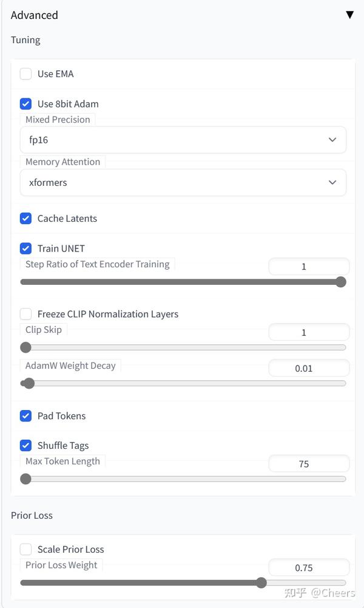This screenshot has width=364, height=608.
Task: Click the Max Token Length slider
Action: point(183,479)
